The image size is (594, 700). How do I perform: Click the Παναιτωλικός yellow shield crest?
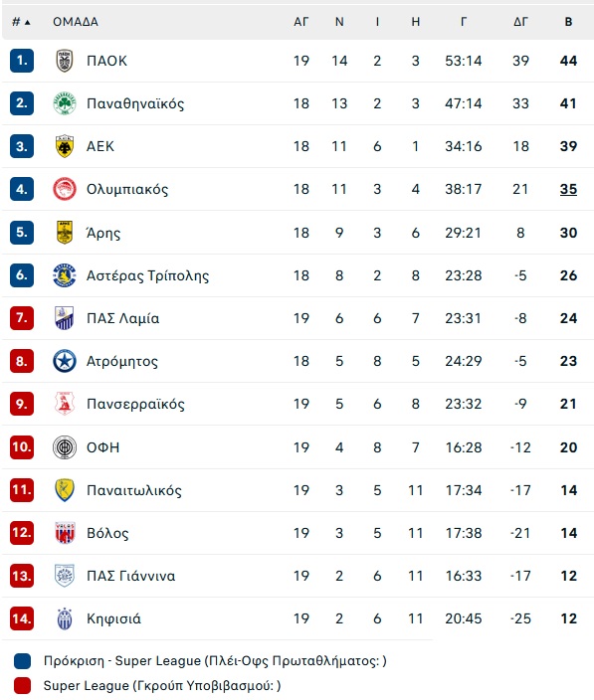(x=65, y=490)
